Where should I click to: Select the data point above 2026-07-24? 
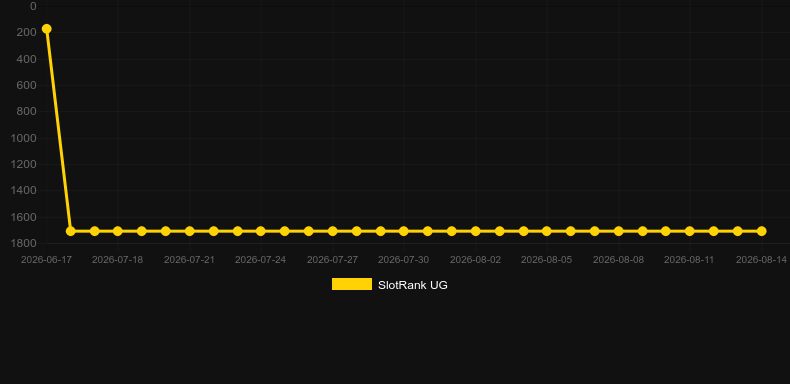[x=260, y=231]
